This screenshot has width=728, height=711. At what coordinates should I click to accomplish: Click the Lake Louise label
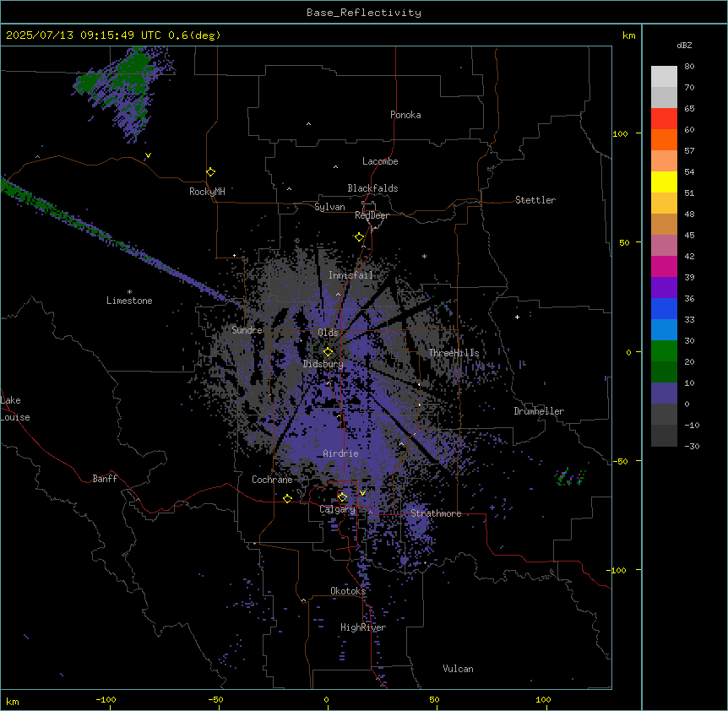tap(15, 409)
